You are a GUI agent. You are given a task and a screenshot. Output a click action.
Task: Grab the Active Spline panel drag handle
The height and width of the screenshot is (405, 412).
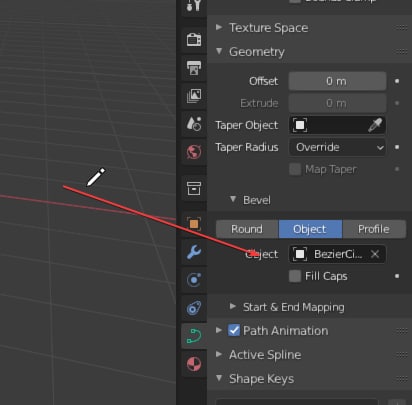click(402, 355)
